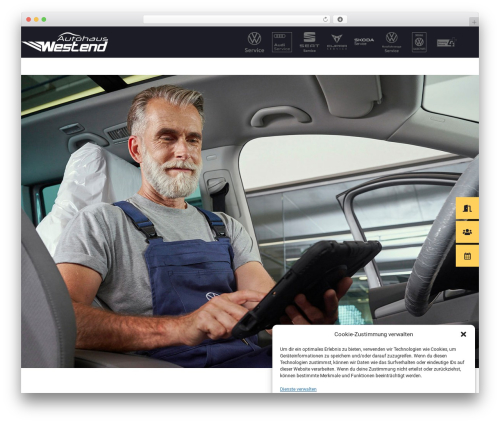The height and width of the screenshot is (423, 500).
Task: Open the Autohaus Westend logo homepage
Action: (x=66, y=42)
